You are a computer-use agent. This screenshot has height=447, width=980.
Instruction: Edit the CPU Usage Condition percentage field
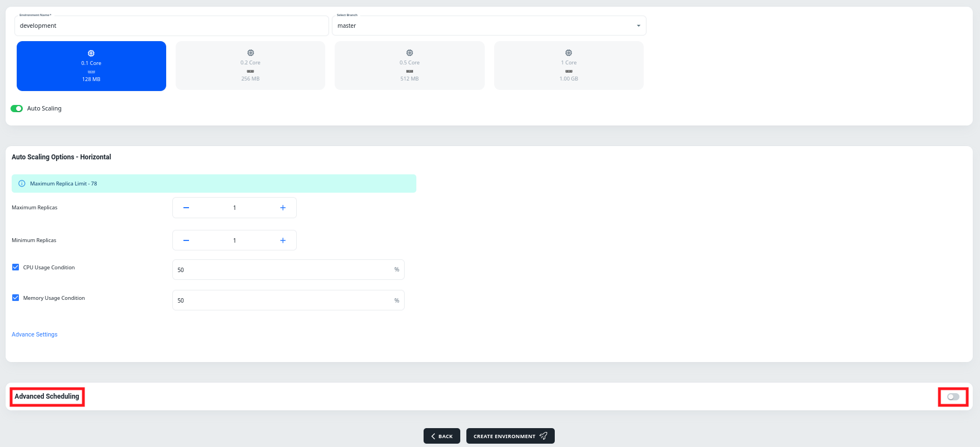288,269
